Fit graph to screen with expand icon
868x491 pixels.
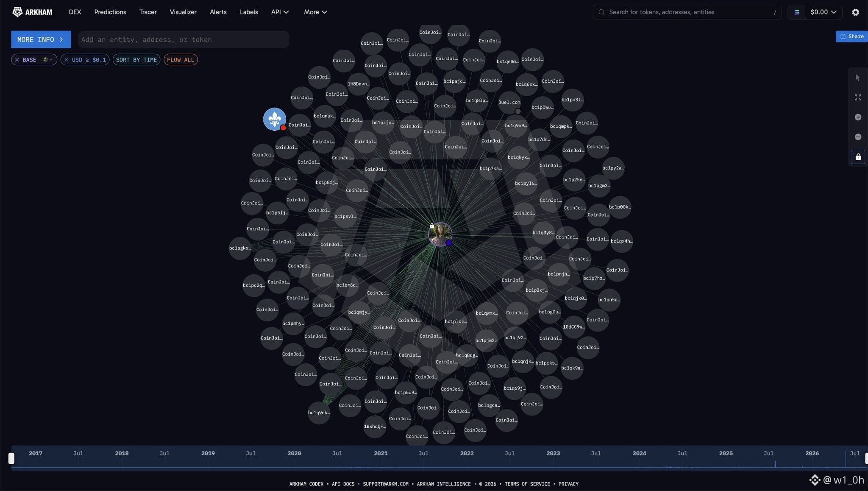[858, 98]
